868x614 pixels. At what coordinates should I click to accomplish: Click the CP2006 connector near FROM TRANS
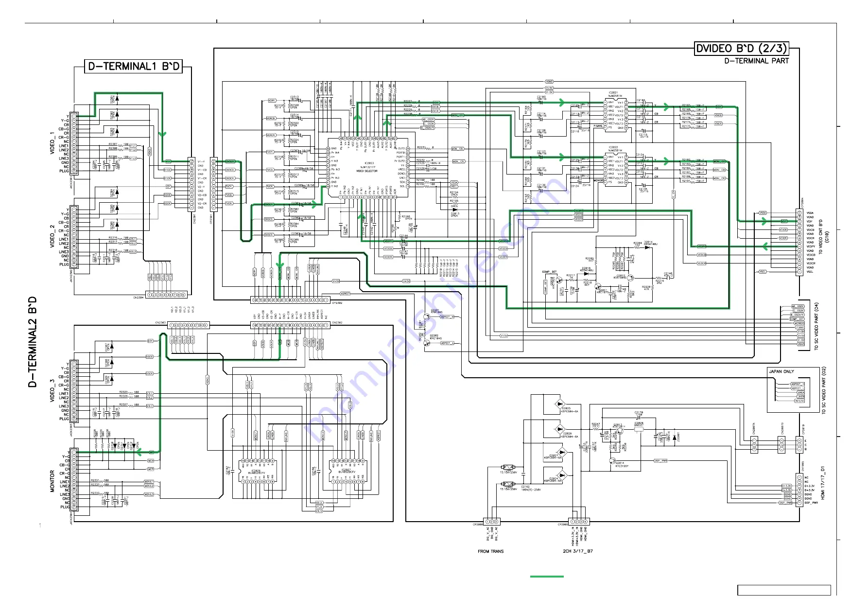492,522
